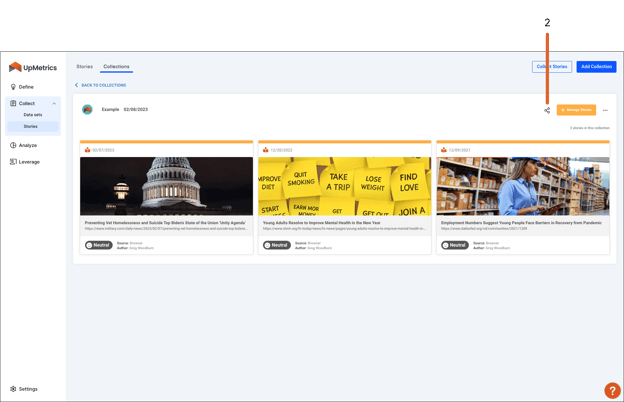
Task: Click Neutral badge on sticky notes story
Action: (277, 245)
